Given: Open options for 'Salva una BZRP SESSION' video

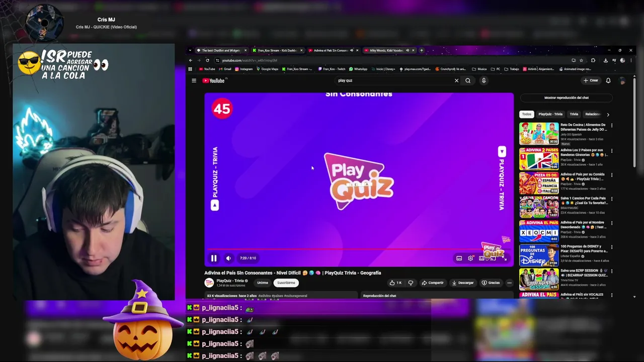Looking at the screenshot, I should pyautogui.click(x=612, y=271).
